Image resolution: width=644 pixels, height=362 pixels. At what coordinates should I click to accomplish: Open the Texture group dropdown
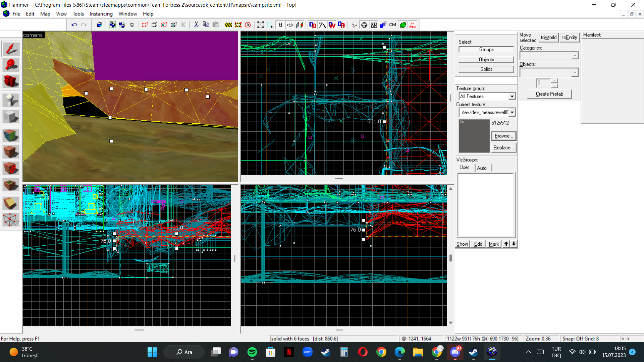512,97
